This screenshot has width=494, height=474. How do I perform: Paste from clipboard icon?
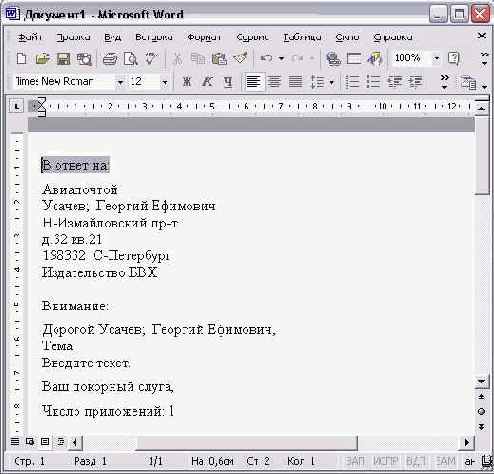coord(219,59)
